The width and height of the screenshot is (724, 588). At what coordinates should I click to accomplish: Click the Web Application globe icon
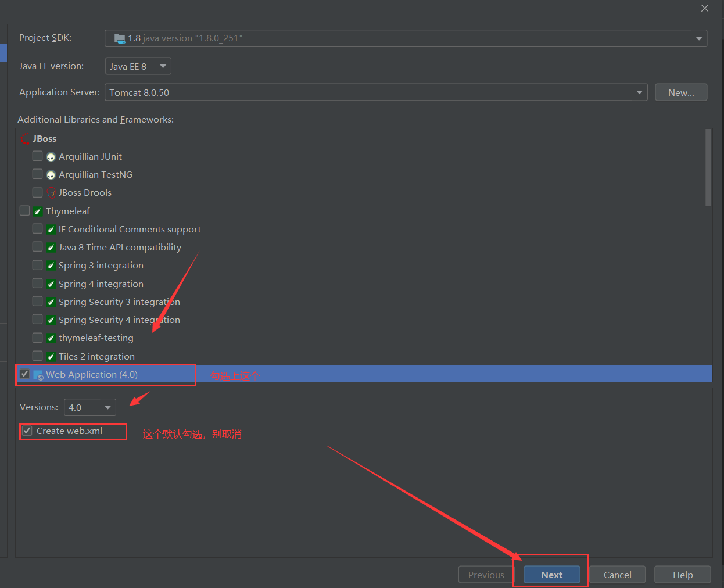click(x=38, y=375)
